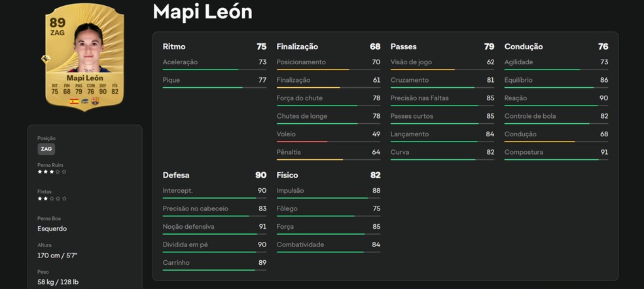This screenshot has height=289, width=644.
Task: Click the FC Barcelona club badge
Action: coord(96,102)
